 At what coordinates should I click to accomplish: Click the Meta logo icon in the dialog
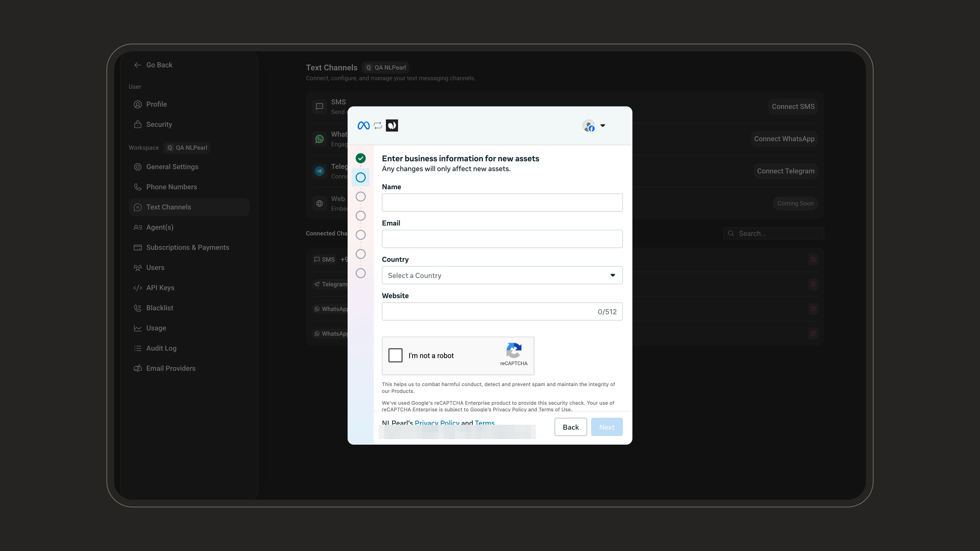363,126
